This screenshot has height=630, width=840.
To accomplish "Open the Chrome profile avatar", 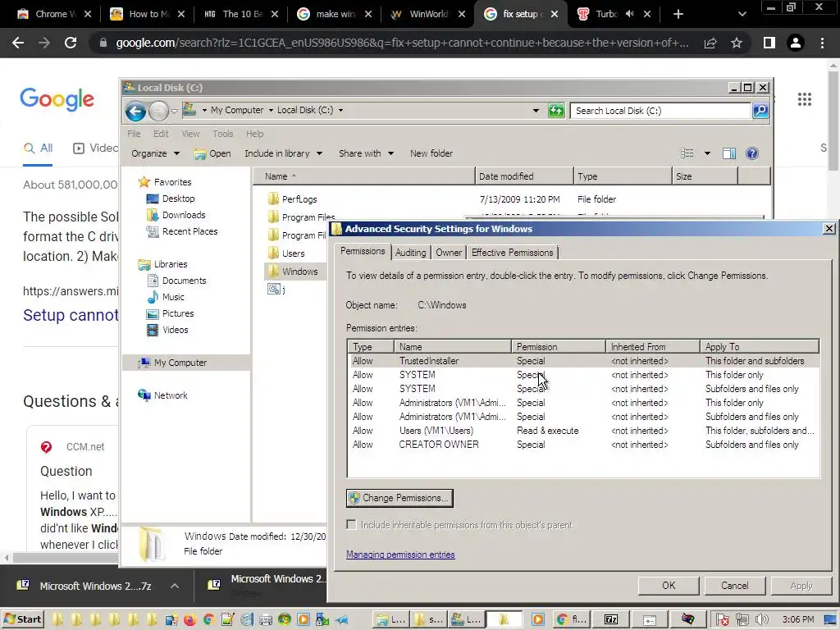I will (x=796, y=43).
